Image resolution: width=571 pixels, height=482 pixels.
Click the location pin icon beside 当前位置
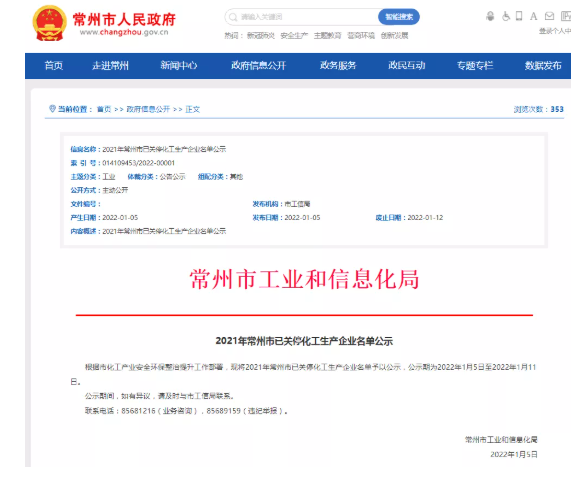tap(52, 109)
